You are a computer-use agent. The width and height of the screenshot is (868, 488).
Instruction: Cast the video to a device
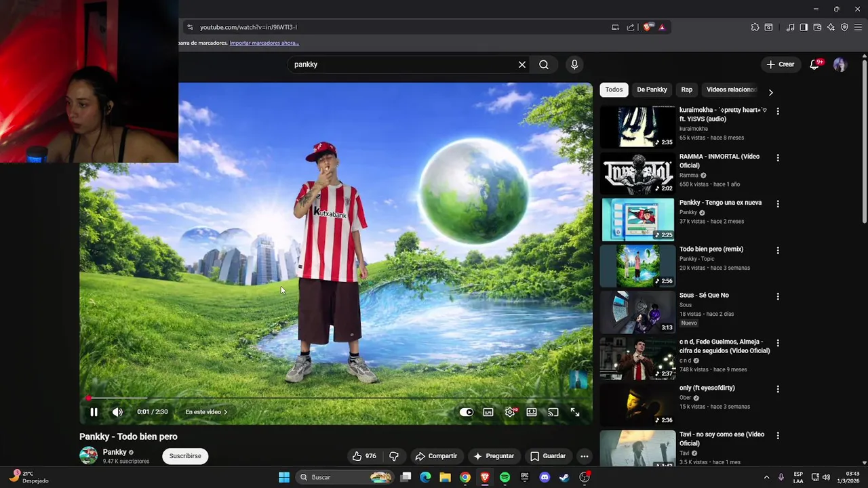[x=553, y=412]
